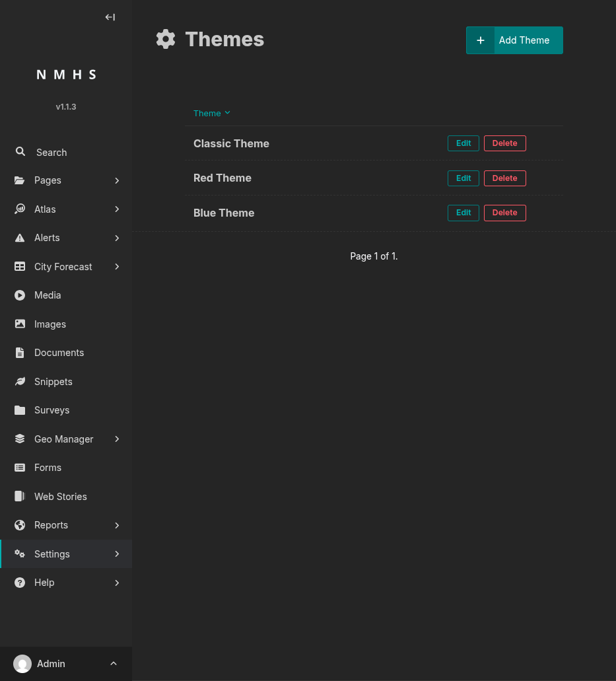Viewport: 616px width, 681px height.
Task: Click the plus icon in Add Theme
Action: pos(480,40)
